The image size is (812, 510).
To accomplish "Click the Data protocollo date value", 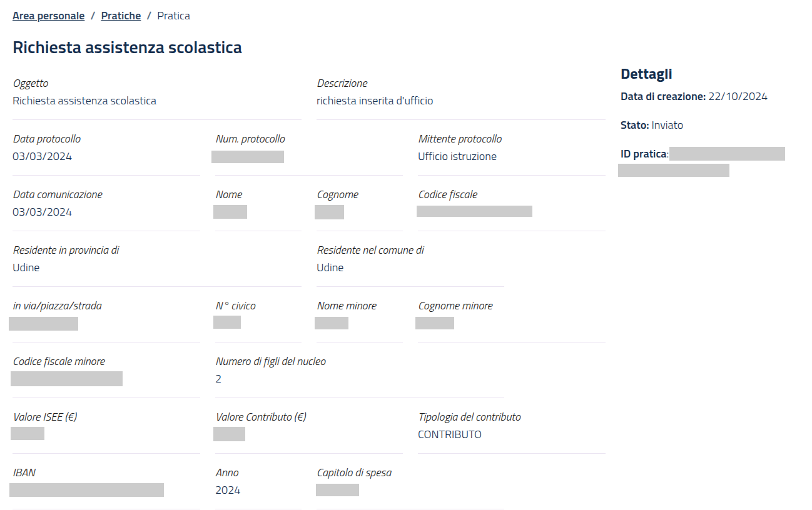I will pyautogui.click(x=42, y=156).
